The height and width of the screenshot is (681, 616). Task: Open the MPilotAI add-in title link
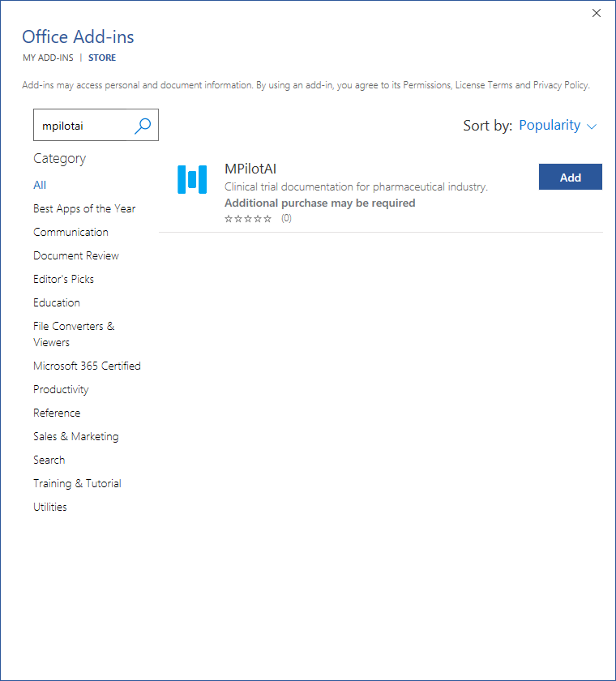(x=250, y=169)
